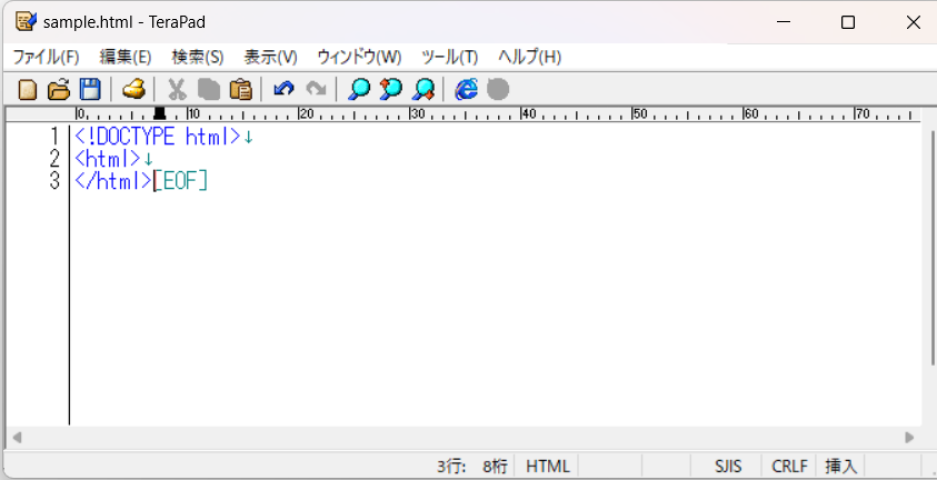Click the vertical scrollbar thumb

932,247
